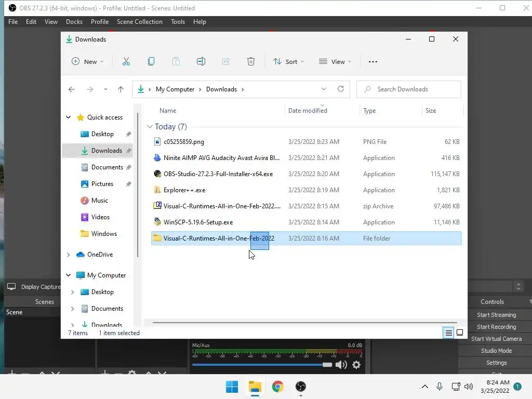Click Start Streaming in OBS Controls
The height and width of the screenshot is (399, 532).
(496, 315)
